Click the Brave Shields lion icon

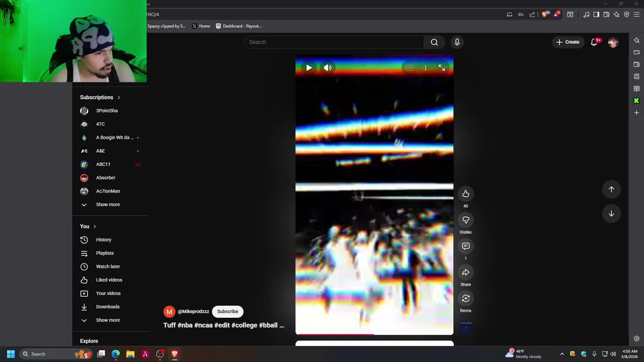pos(545,15)
